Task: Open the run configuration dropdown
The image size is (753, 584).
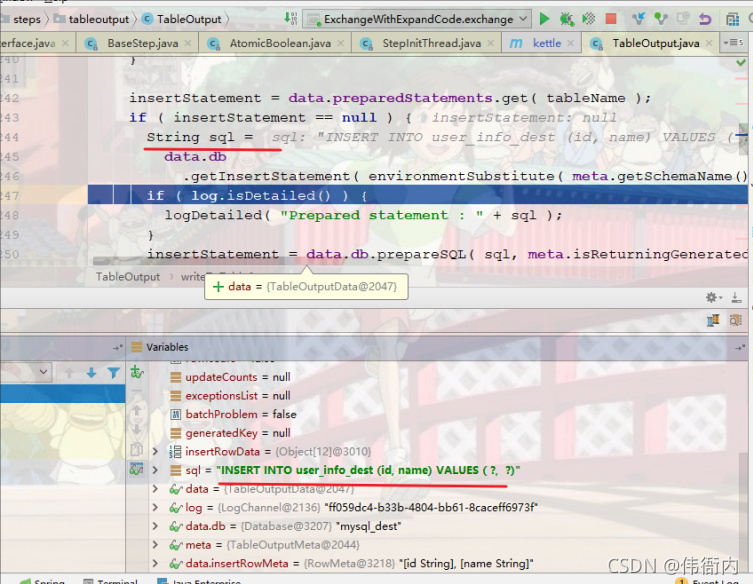Action: [x=418, y=19]
